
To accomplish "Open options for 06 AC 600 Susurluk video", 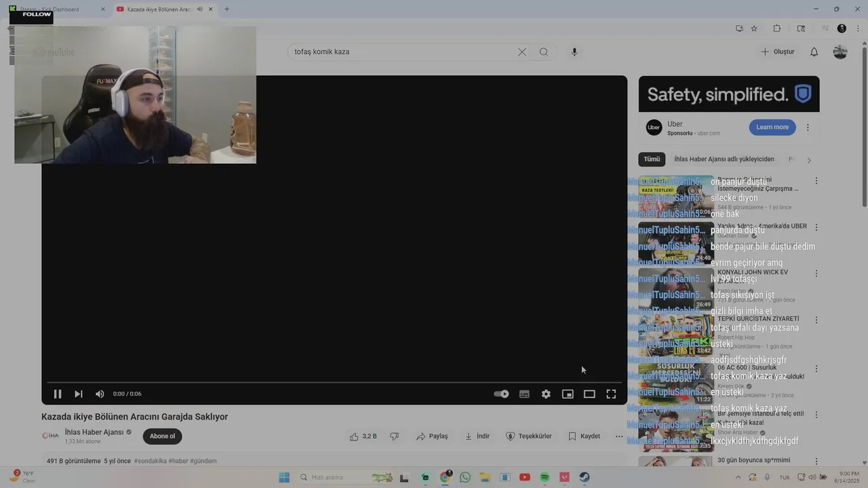I will (x=816, y=369).
